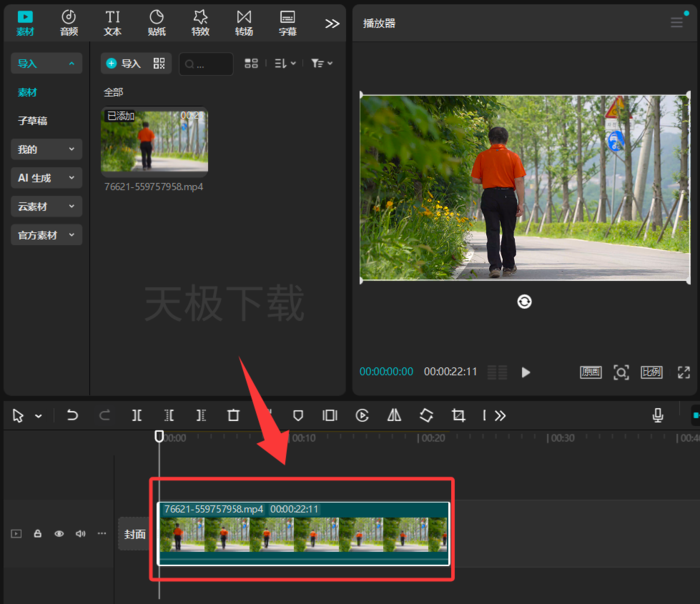The height and width of the screenshot is (604, 700).
Task: Choose the selection pointer tool
Action: click(x=18, y=416)
